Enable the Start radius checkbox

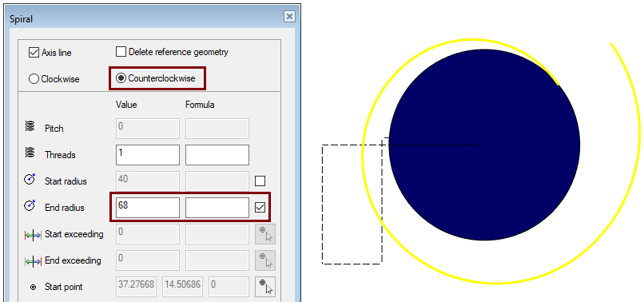260,181
